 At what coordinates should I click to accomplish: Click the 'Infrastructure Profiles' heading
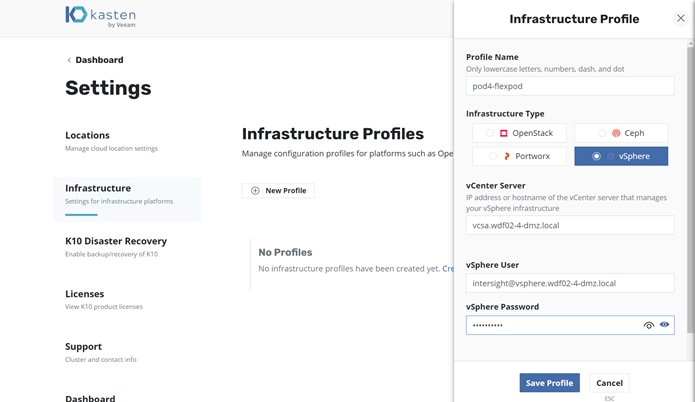pyautogui.click(x=333, y=134)
